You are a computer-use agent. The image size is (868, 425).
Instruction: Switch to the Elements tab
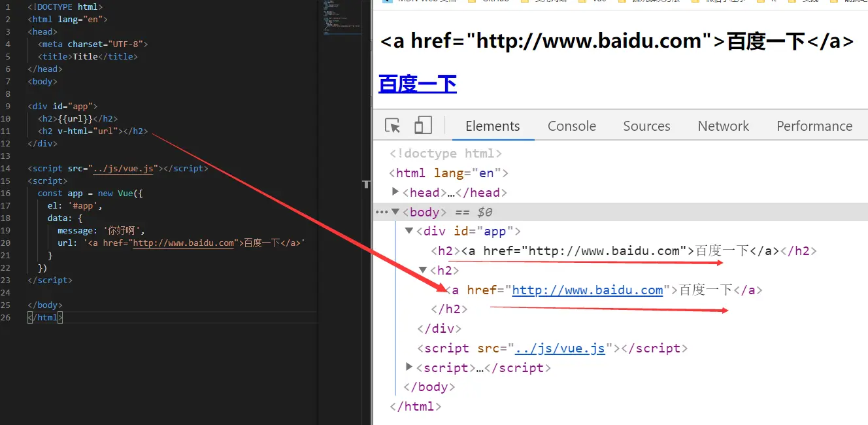coord(493,126)
